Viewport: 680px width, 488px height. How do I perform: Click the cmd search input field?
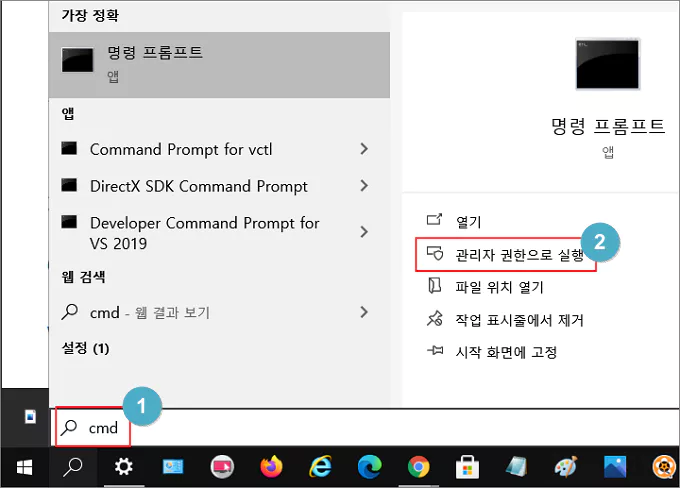pyautogui.click(x=364, y=428)
